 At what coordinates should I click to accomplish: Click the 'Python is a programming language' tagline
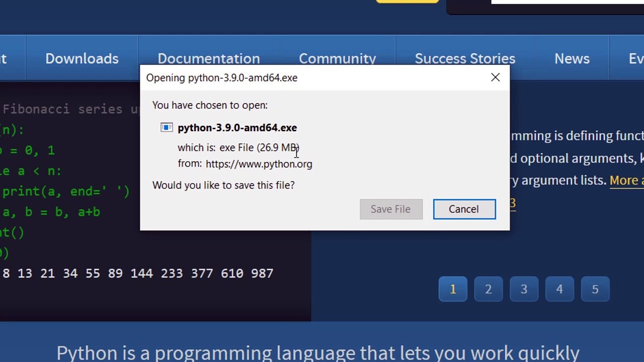pyautogui.click(x=318, y=353)
